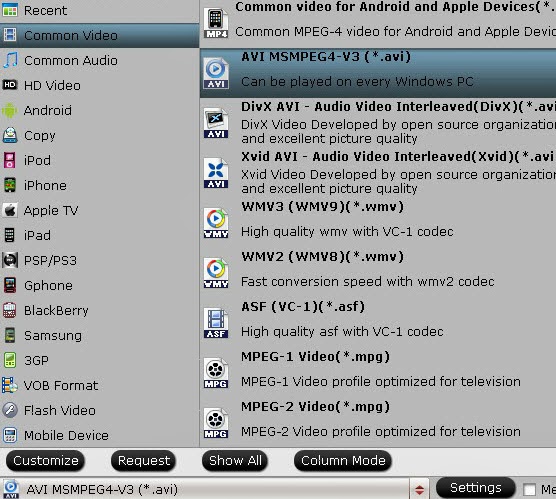Click the Gphone icon
556x499 pixels.
tap(10, 285)
